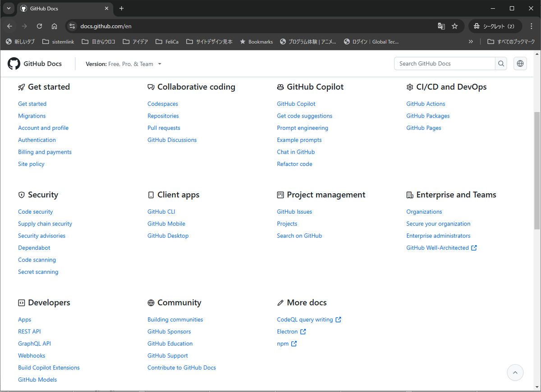541x392 pixels.
Task: Click inside the Search GitHub Docs field
Action: pos(442,64)
